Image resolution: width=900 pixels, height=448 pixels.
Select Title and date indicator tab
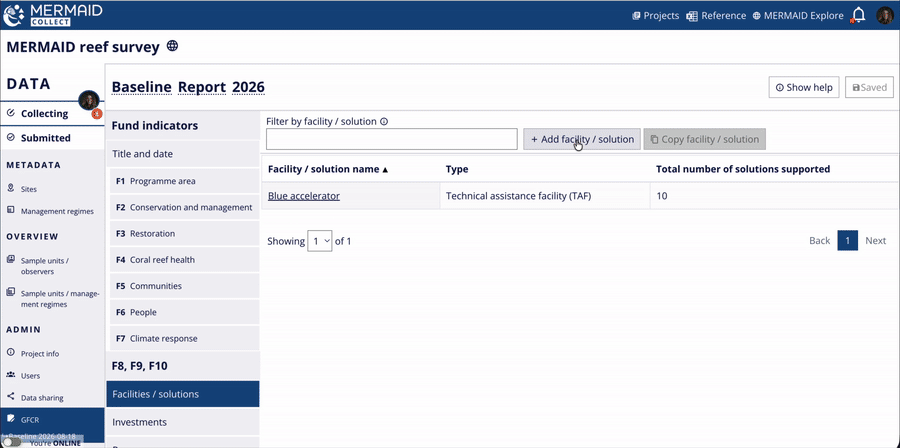(183, 154)
